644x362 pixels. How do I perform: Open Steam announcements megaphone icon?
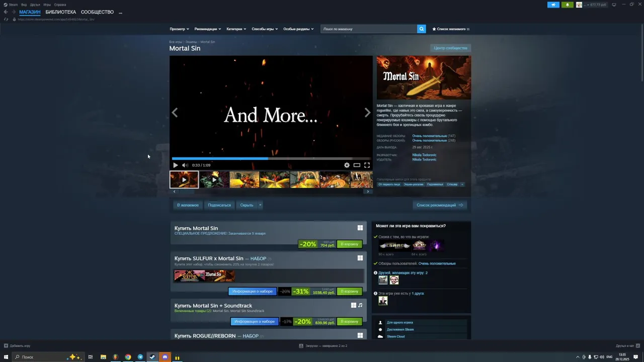(553, 5)
